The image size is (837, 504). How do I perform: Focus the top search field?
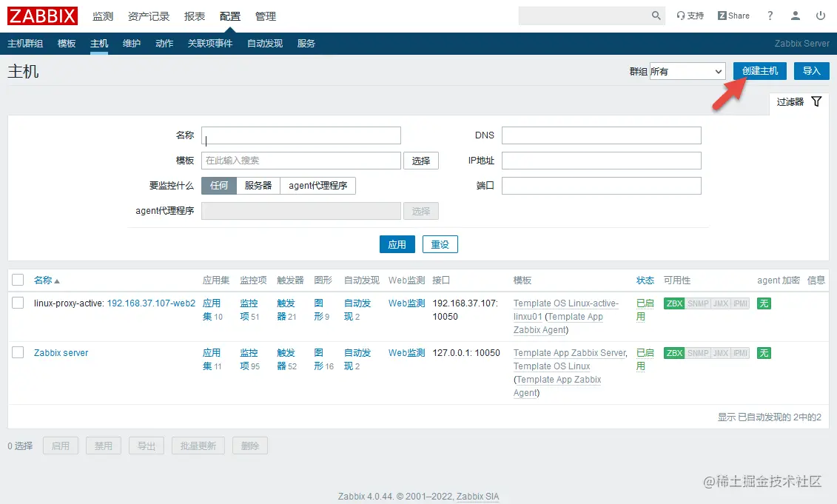[585, 16]
